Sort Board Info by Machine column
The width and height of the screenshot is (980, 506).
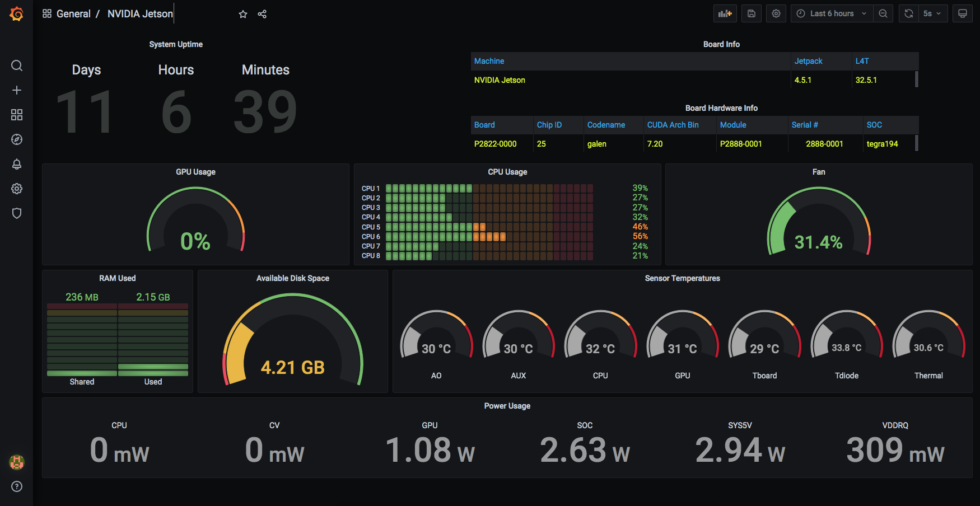[489, 61]
